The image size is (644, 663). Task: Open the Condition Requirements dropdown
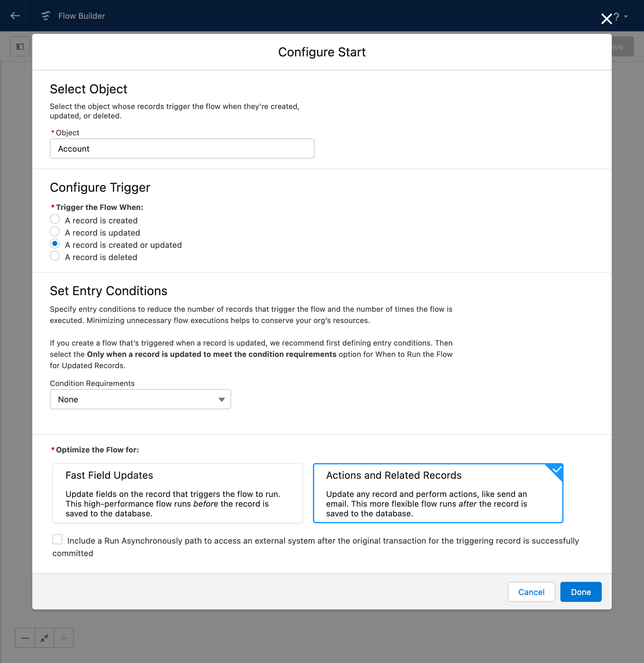click(140, 399)
